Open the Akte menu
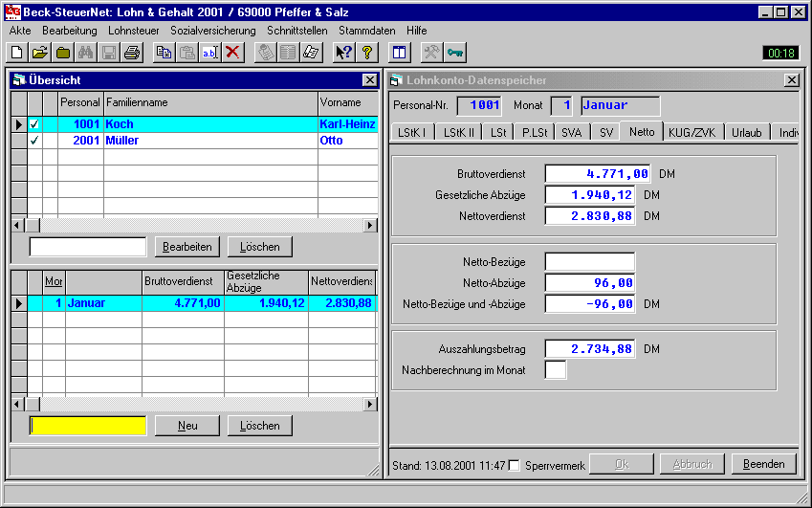This screenshot has width=812, height=508. [20, 31]
